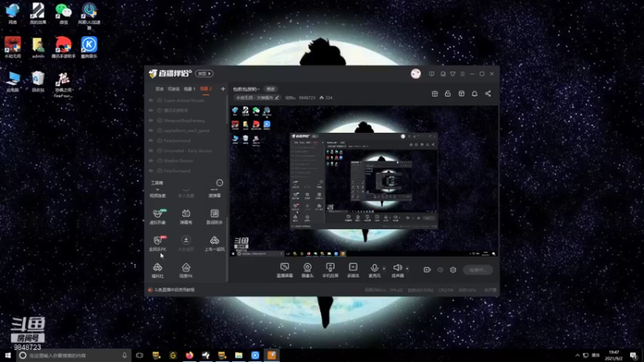Click the Windows taskbar search box

click(74, 356)
